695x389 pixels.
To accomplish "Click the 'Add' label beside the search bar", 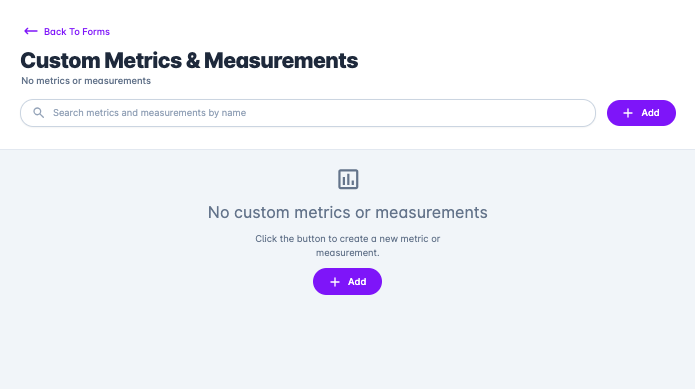I will pyautogui.click(x=650, y=113).
